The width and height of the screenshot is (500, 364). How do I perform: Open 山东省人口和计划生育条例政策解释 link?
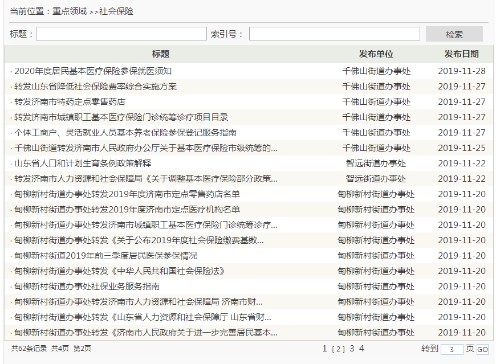[x=83, y=163]
